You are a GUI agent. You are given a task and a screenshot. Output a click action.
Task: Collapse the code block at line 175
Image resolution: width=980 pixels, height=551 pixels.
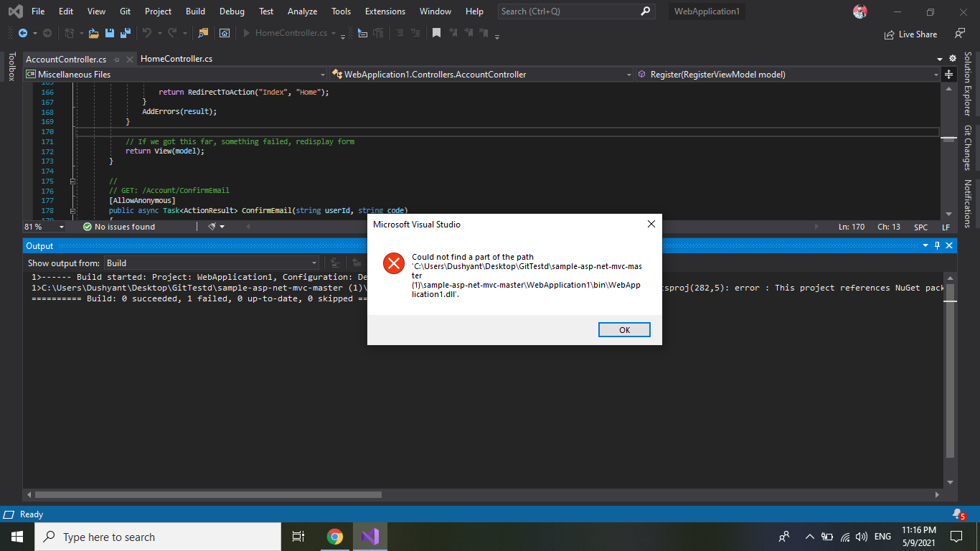(72, 182)
